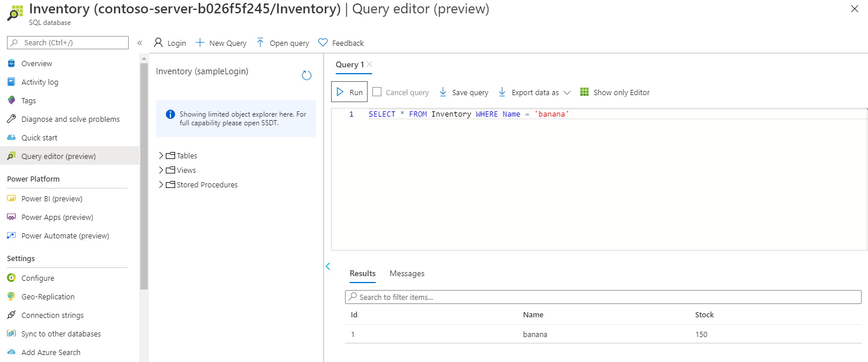Open the Export data as dropdown
Image resolution: width=868 pixels, height=362 pixels.
[533, 92]
